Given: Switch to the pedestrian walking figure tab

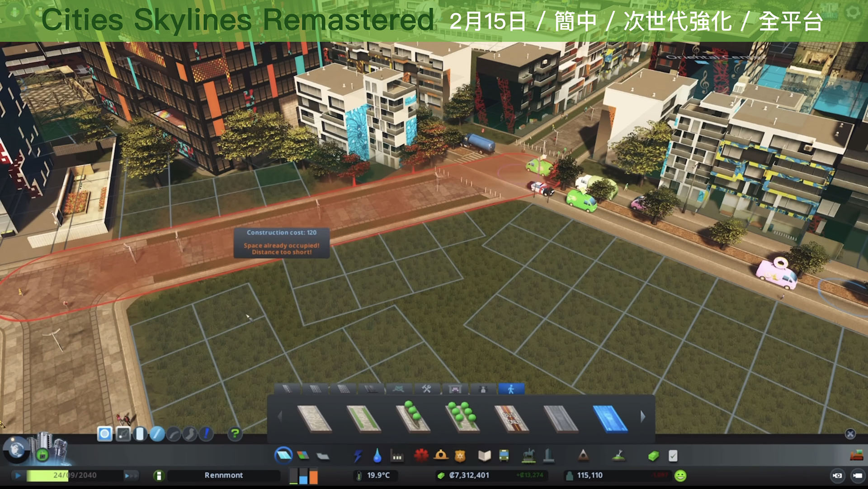Looking at the screenshot, I should pos(511,389).
